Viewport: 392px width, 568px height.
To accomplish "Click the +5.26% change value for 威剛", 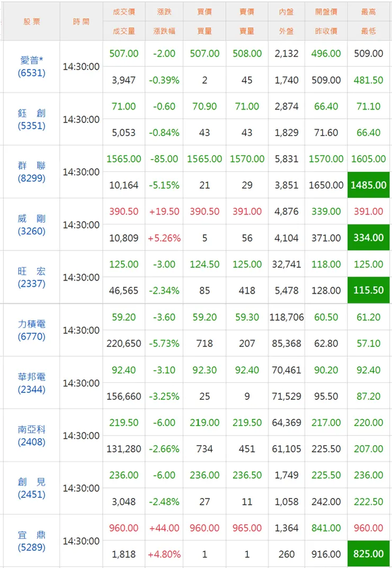I will tap(164, 238).
